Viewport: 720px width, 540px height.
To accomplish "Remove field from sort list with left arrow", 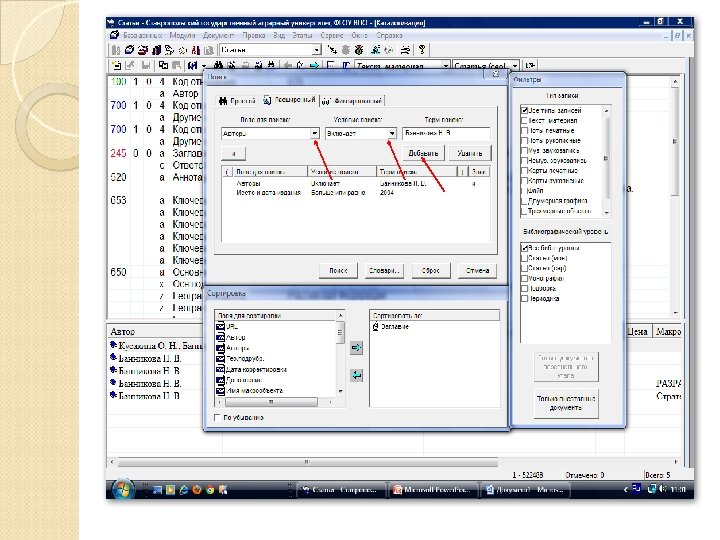I will click(356, 375).
